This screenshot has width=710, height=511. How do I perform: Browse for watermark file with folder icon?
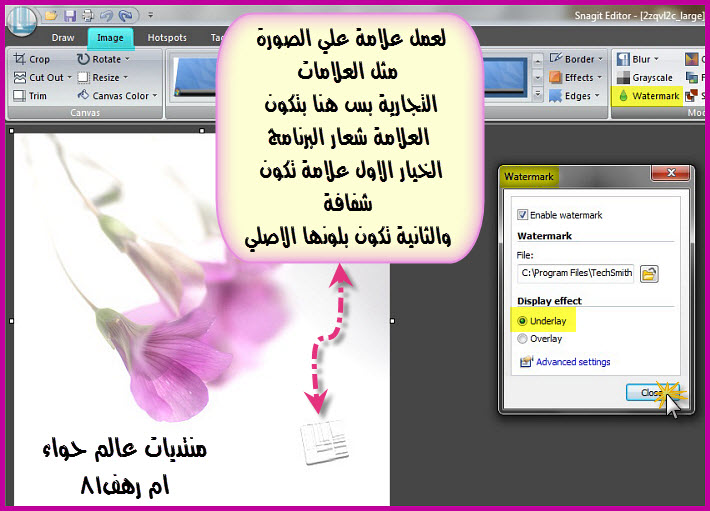pyautogui.click(x=649, y=273)
